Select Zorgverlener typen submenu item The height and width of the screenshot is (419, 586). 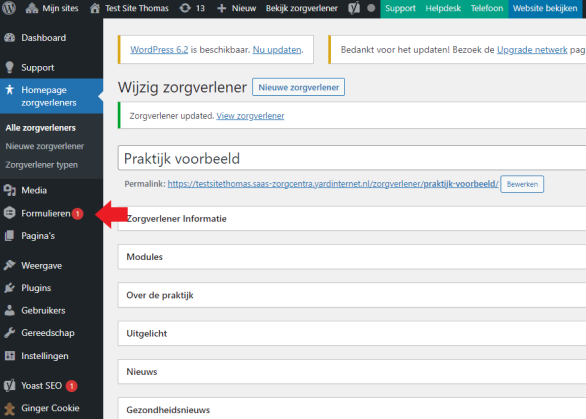click(41, 165)
